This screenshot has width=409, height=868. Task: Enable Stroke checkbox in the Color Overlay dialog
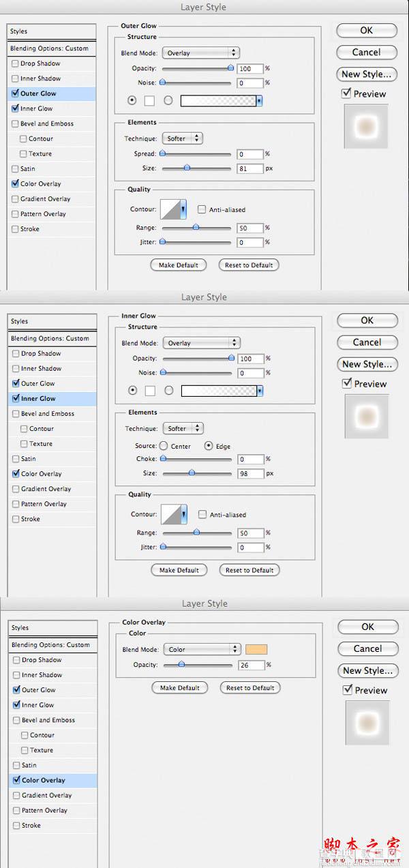click(16, 825)
